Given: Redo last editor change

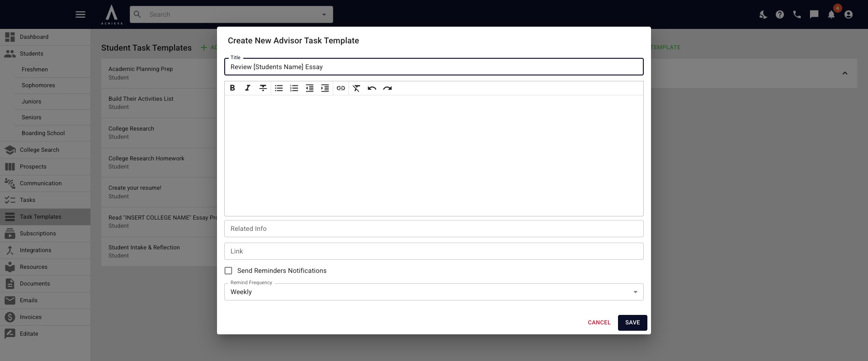Looking at the screenshot, I should (387, 88).
